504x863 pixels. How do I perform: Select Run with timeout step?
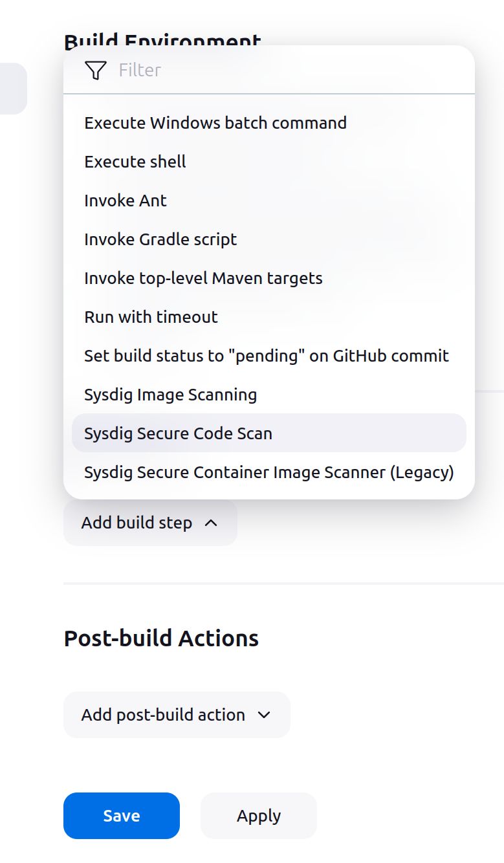pos(151,317)
